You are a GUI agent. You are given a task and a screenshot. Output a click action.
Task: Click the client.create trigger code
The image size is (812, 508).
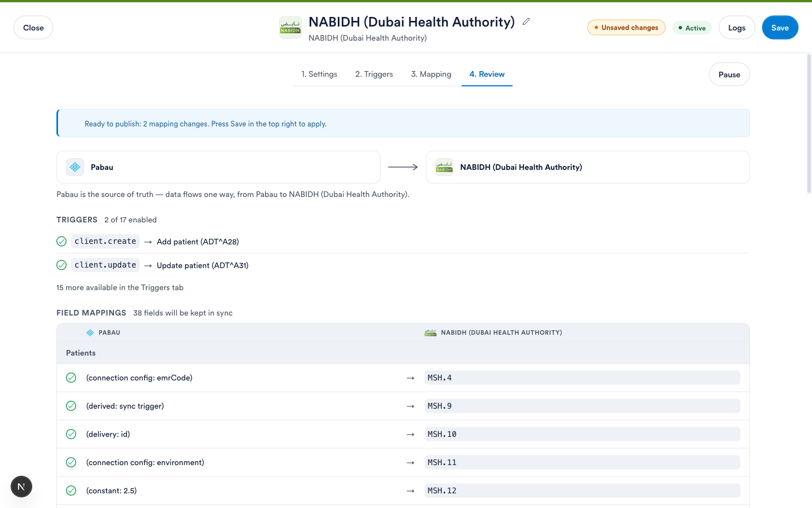[105, 242]
